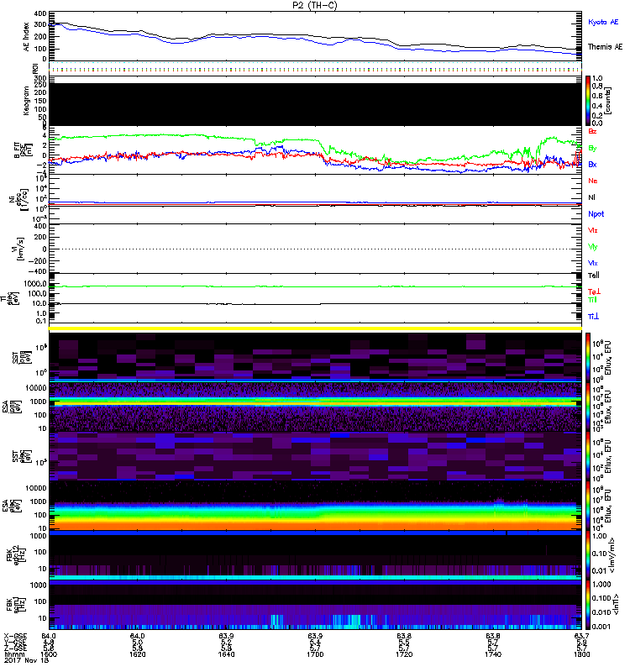The width and height of the screenshot is (630, 672).
Task: Click the 1740 time tick label
Action: click(493, 654)
